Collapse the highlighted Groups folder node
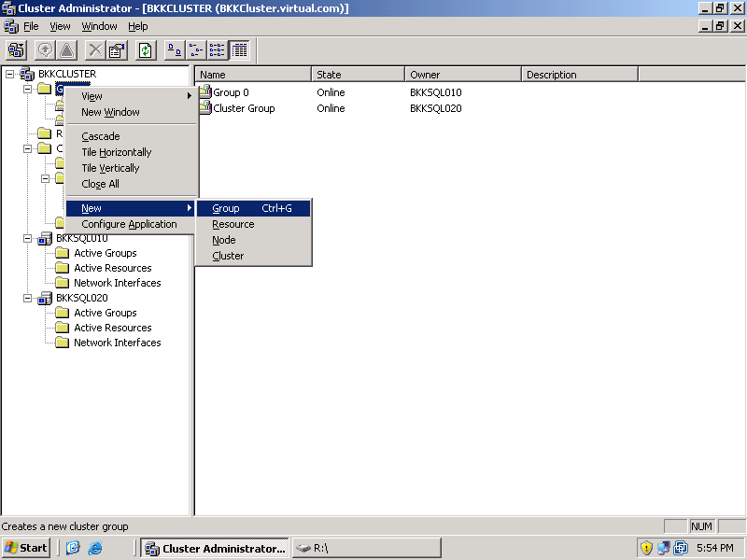The width and height of the screenshot is (747, 560). pos(28,89)
